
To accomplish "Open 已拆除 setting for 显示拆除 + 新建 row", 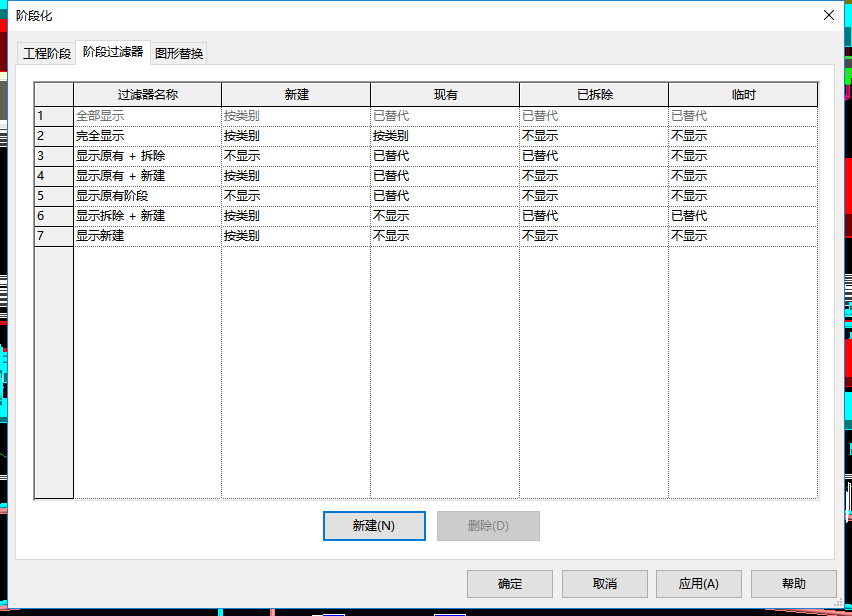I will (x=594, y=216).
